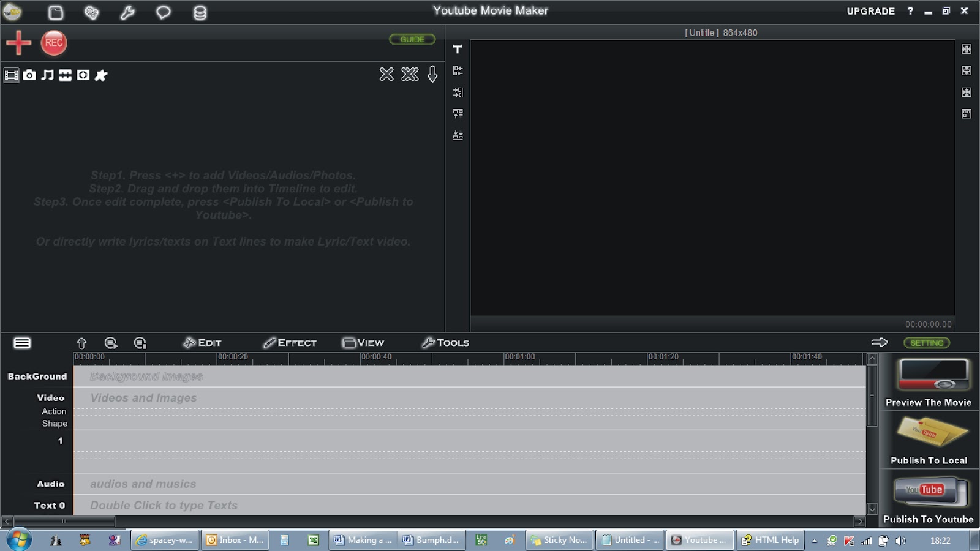The image size is (980, 551).
Task: Switch to the camera photo media tab
Action: point(29,75)
